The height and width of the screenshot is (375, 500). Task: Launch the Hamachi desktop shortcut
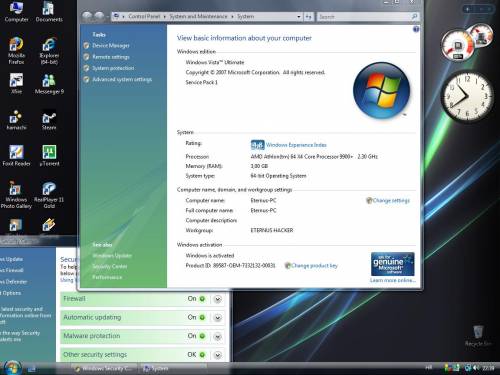16,119
